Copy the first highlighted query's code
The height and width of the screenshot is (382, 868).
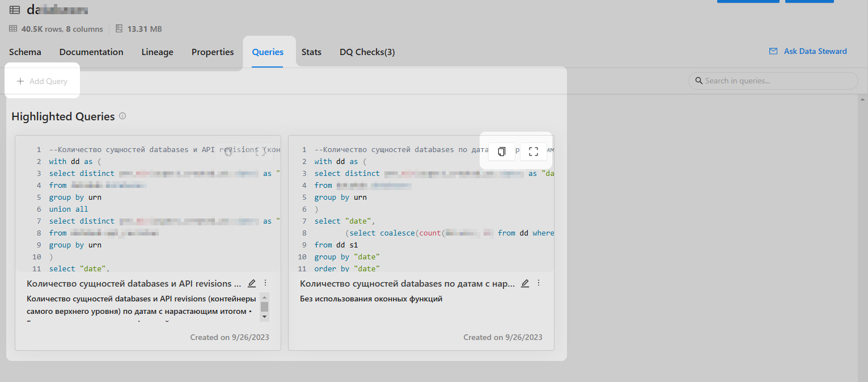coord(228,152)
